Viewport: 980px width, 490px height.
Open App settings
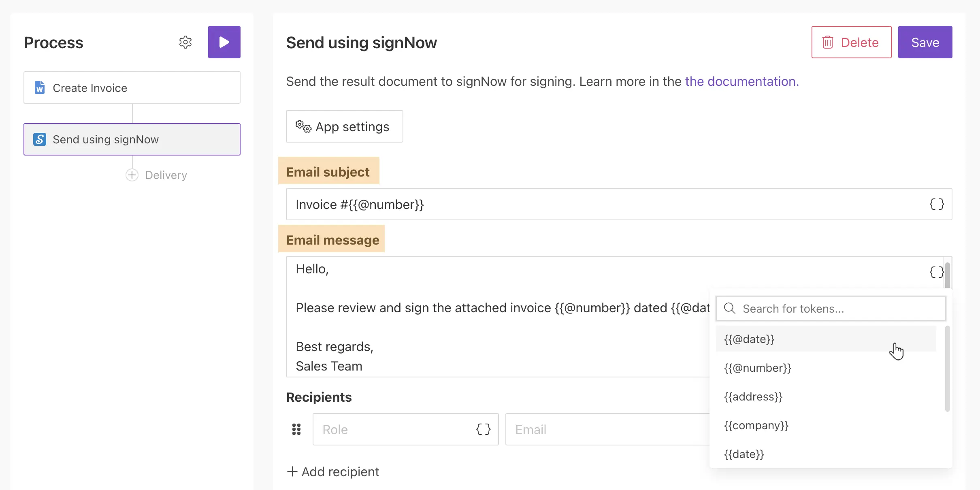(x=344, y=126)
